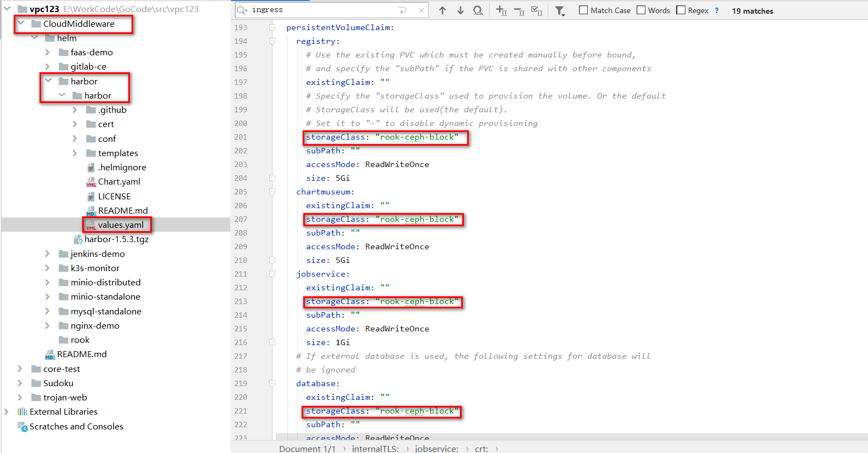Go to the next search occurrence
The width and height of the screenshot is (868, 453).
point(461,10)
